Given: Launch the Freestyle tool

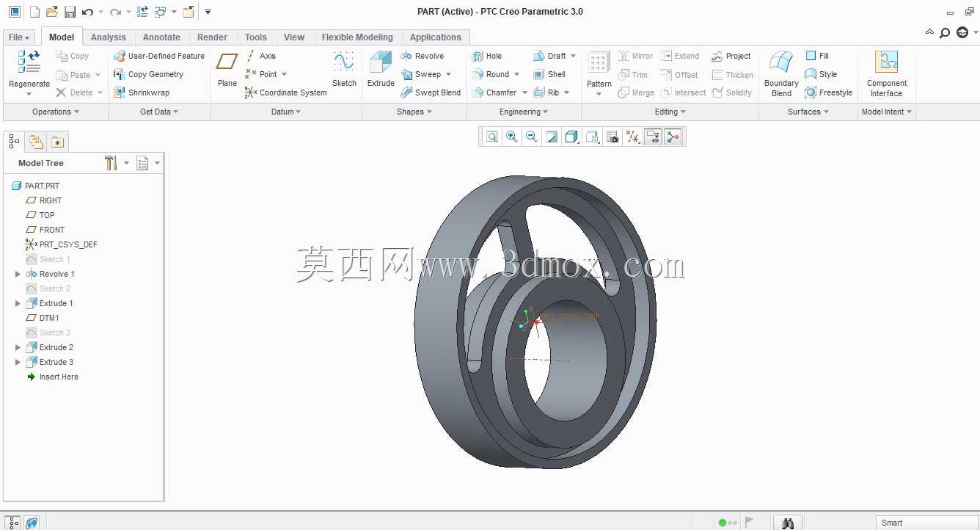Looking at the screenshot, I should (829, 92).
